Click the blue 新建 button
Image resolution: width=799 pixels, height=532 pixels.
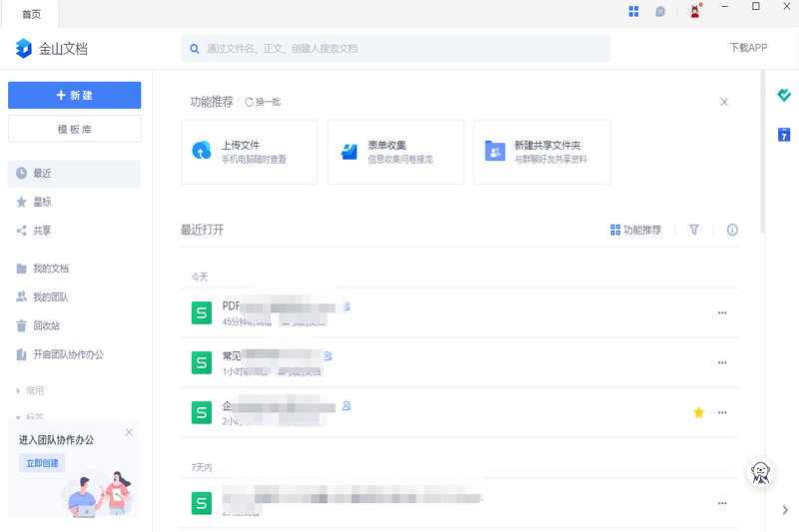(x=74, y=95)
